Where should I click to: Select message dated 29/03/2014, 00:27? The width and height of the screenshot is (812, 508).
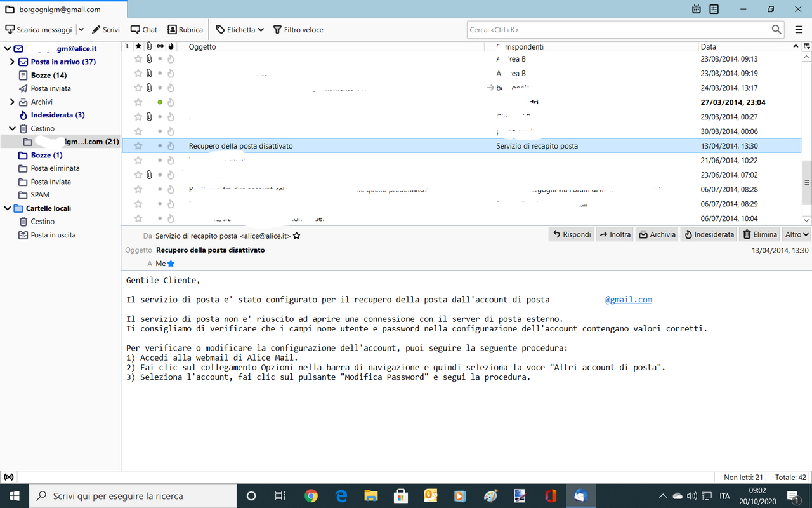pos(461,117)
